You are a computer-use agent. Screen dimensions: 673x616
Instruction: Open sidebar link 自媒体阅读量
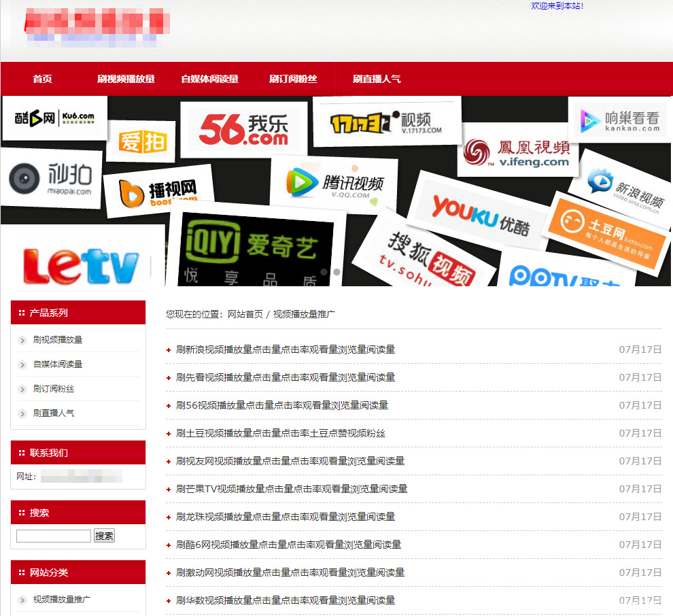click(x=58, y=364)
